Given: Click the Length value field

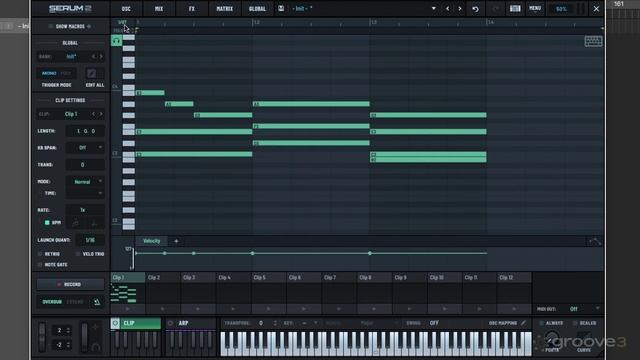Looking at the screenshot, I should (x=85, y=131).
